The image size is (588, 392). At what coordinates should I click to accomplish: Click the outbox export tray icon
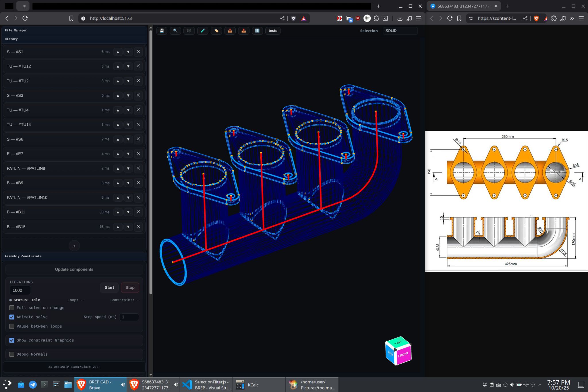click(x=243, y=31)
